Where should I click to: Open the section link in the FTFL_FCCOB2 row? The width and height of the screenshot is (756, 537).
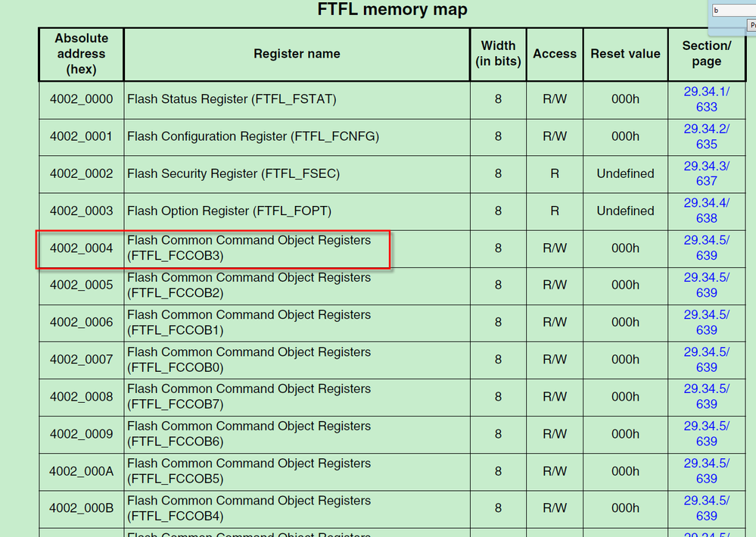click(x=706, y=285)
